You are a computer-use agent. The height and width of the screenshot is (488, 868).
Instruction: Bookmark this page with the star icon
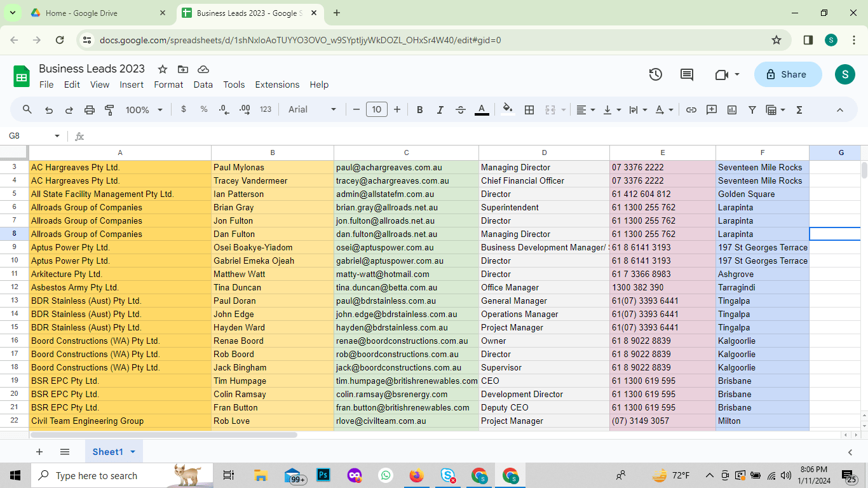(776, 40)
